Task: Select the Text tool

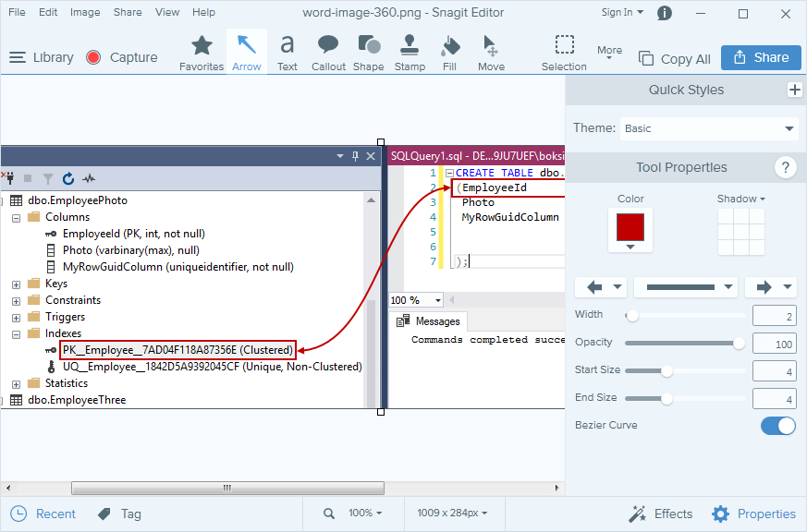Action: point(287,53)
